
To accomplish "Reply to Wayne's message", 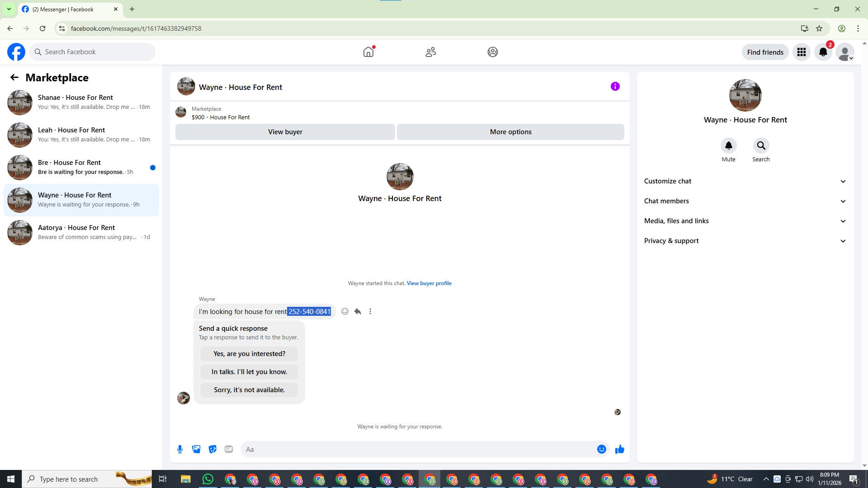I will 358,311.
